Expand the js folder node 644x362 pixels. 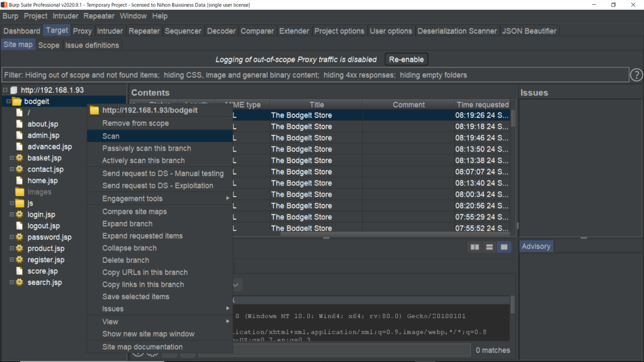point(12,203)
